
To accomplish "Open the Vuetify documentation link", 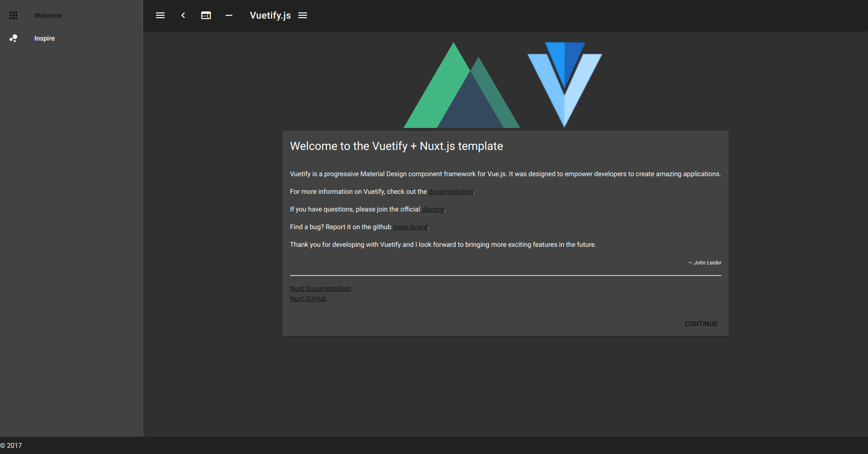I will (x=451, y=191).
